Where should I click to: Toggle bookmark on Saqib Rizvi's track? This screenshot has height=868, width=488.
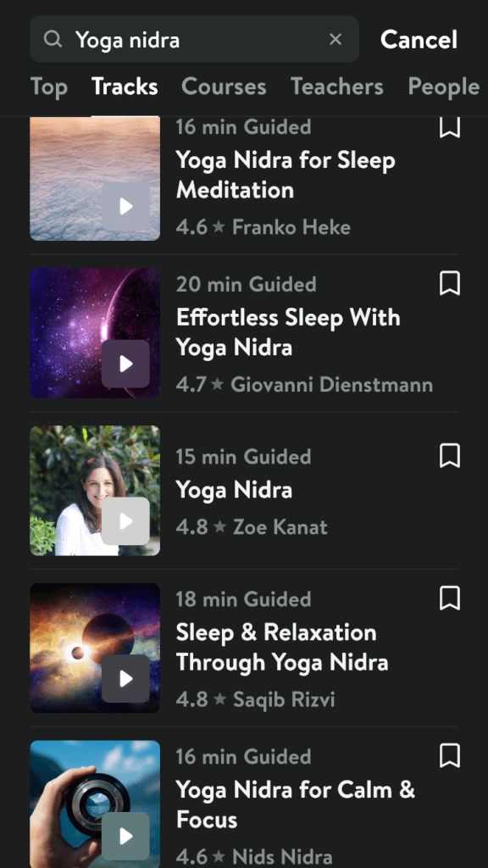click(450, 598)
